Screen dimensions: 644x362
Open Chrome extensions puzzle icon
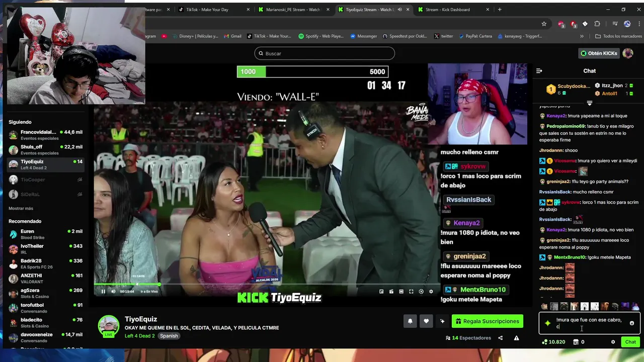pos(597,24)
